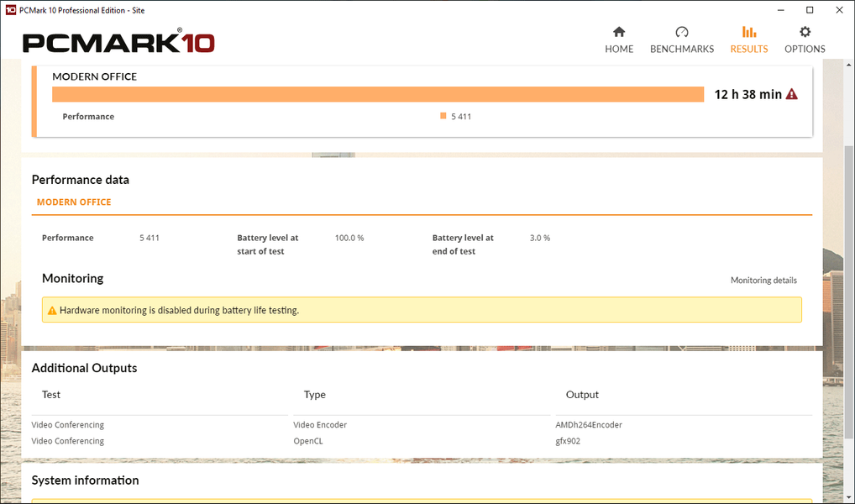Viewport: 855px width, 504px height.
Task: Select the Results bar chart icon
Action: point(748,32)
